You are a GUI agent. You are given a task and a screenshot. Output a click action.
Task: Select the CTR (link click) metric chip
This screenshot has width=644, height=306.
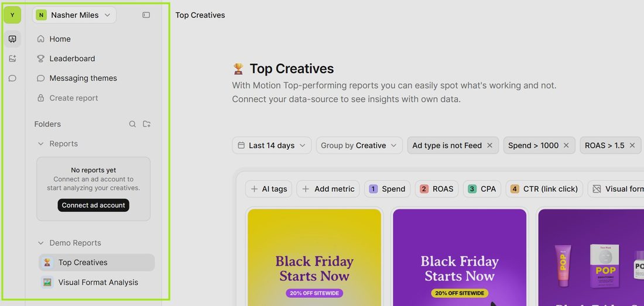[x=544, y=189]
